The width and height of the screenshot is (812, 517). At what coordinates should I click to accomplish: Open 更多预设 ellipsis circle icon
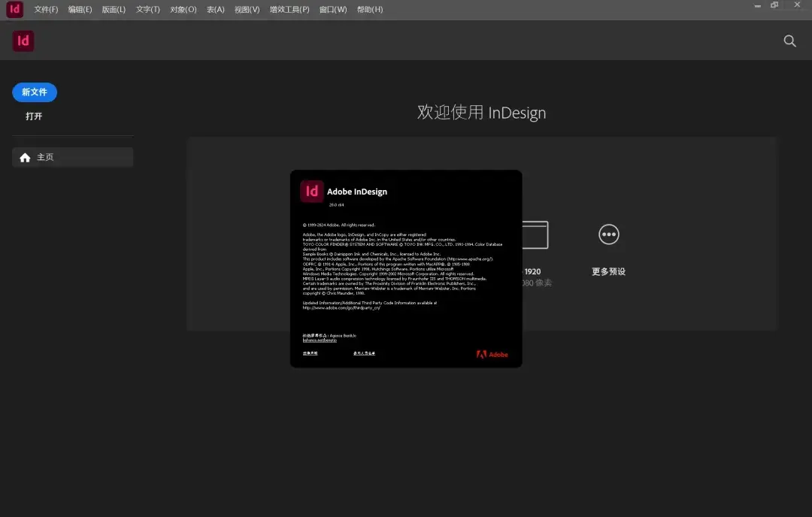pyautogui.click(x=608, y=234)
